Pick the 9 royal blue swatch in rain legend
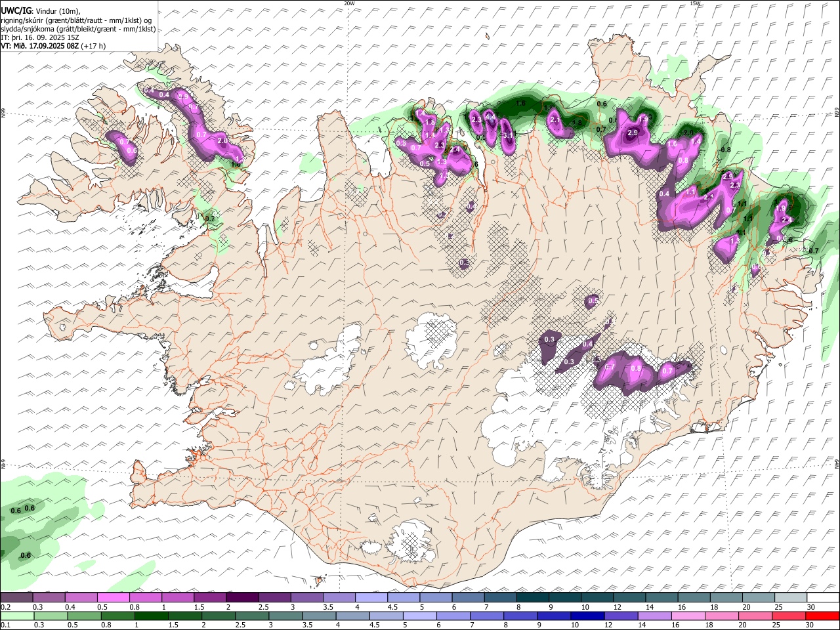Image resolution: width=840 pixels, height=630 pixels. click(555, 616)
